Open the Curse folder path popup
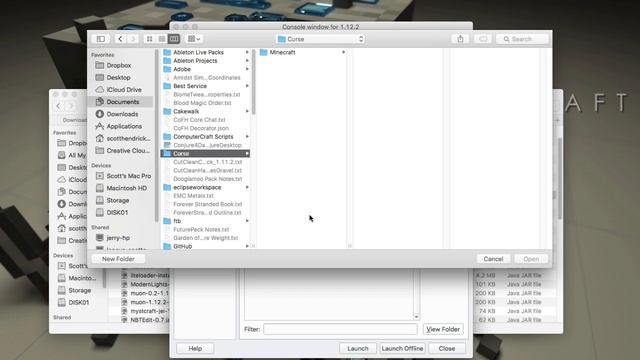640x360 pixels. pyautogui.click(x=320, y=39)
